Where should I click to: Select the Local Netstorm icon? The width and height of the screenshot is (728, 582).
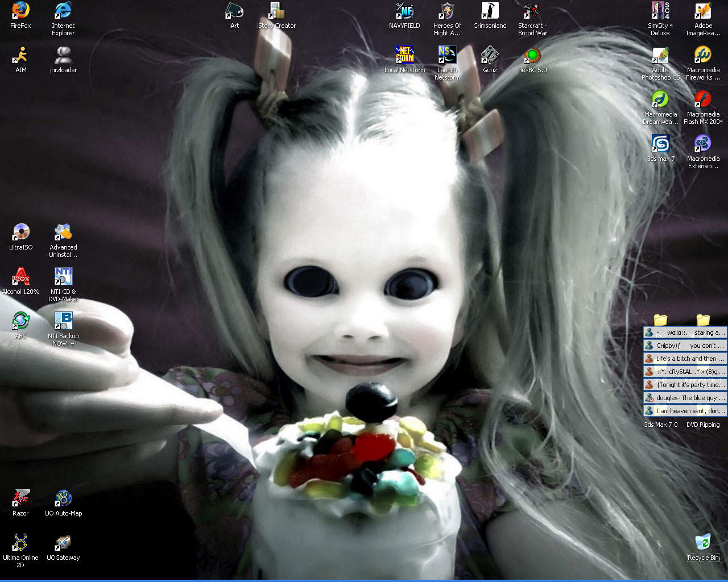click(404, 56)
